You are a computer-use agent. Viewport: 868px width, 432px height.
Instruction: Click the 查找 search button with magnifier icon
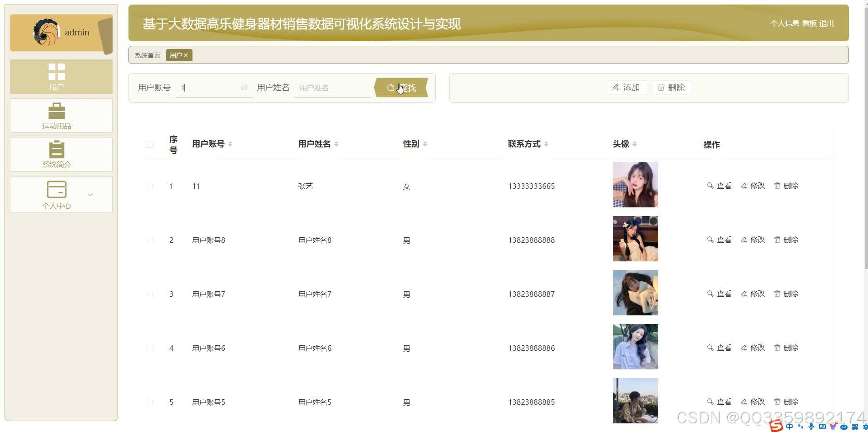coord(401,88)
